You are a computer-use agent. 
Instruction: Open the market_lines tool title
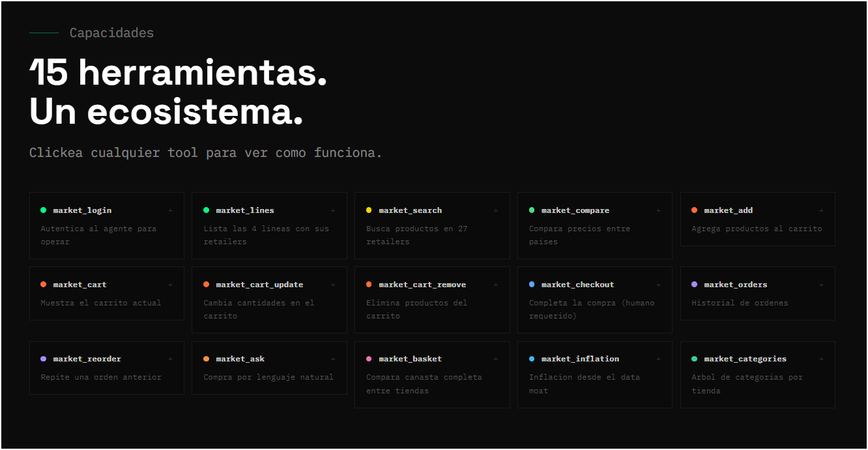pyautogui.click(x=245, y=210)
